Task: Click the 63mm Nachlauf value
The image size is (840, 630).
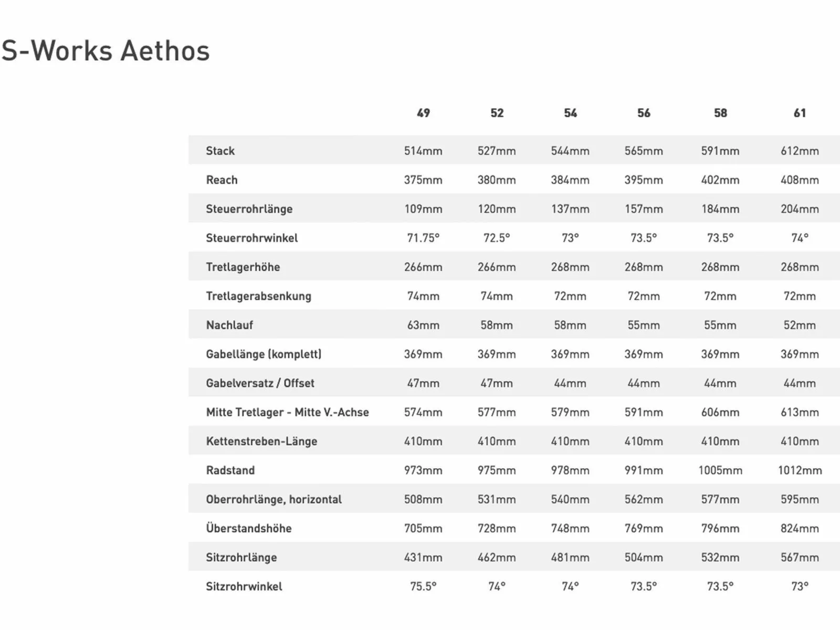Action: pyautogui.click(x=423, y=325)
